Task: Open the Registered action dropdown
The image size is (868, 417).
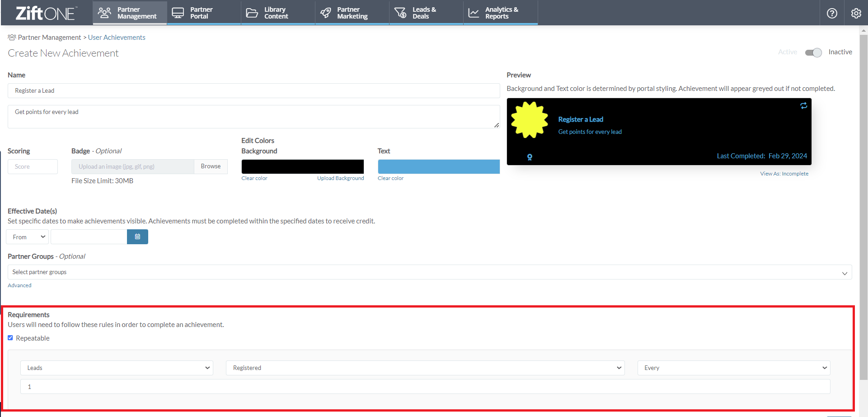Action: [425, 368]
